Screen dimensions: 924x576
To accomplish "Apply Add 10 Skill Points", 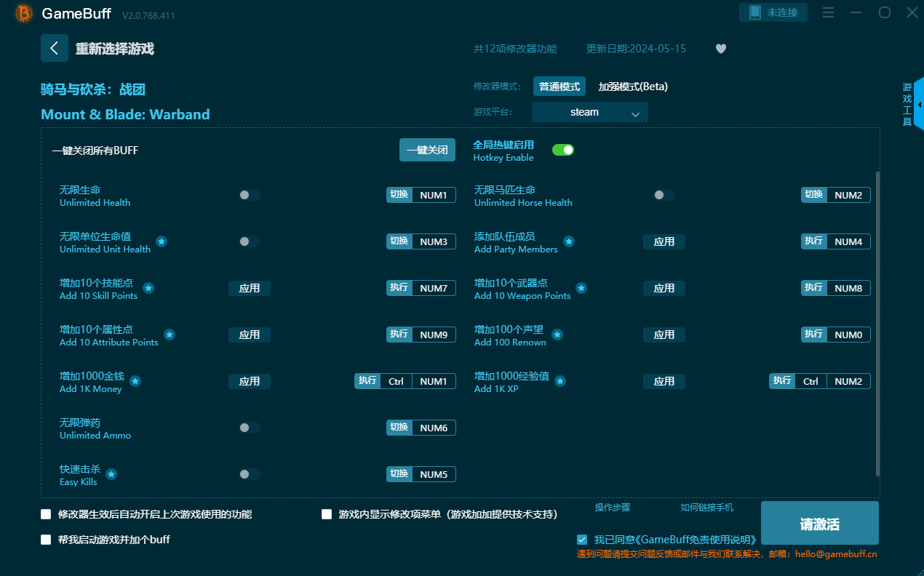I will 250,288.
